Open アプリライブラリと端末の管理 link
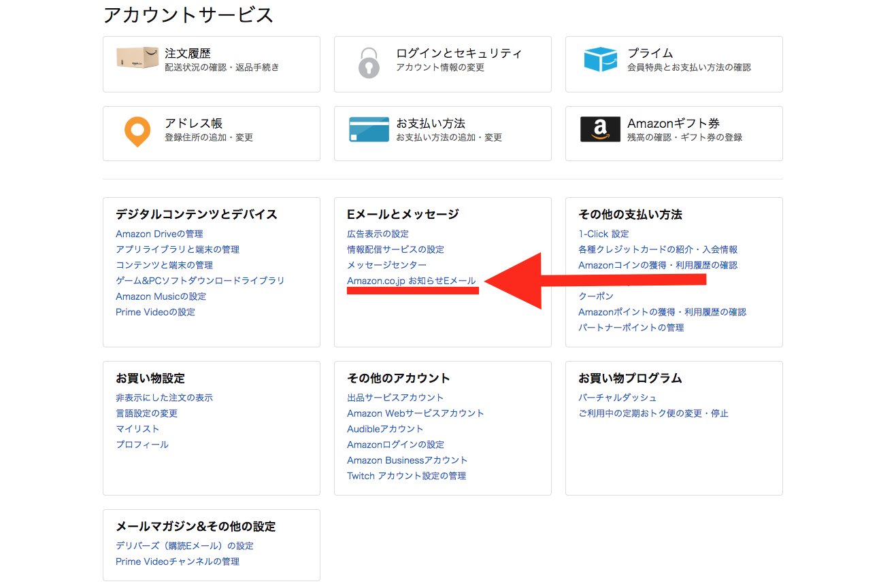The height and width of the screenshot is (588, 881). pos(178,249)
